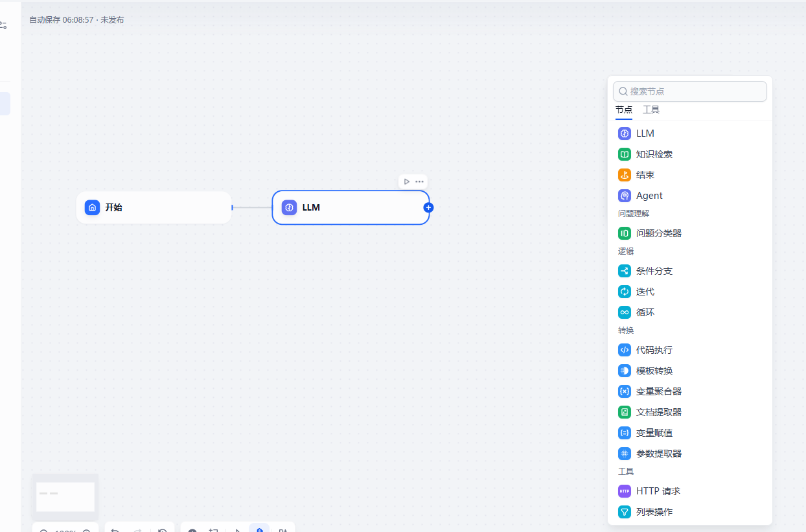Add the 文档提取器 node
This screenshot has width=806, height=532.
click(689, 412)
